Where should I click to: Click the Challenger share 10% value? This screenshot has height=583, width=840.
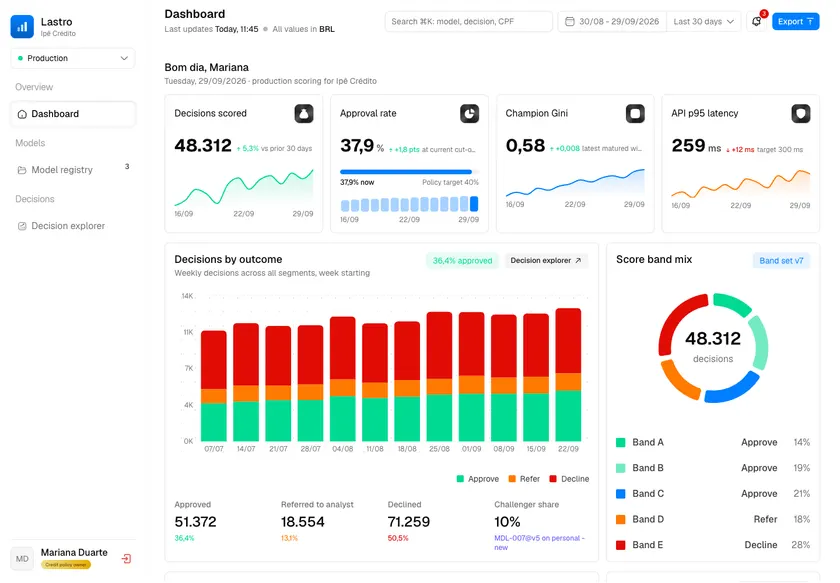(507, 522)
